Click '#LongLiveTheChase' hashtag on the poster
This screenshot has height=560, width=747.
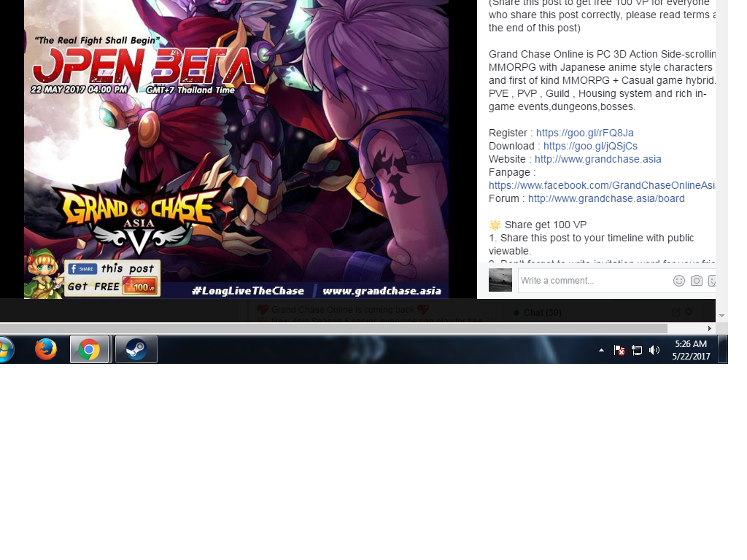coord(248,290)
